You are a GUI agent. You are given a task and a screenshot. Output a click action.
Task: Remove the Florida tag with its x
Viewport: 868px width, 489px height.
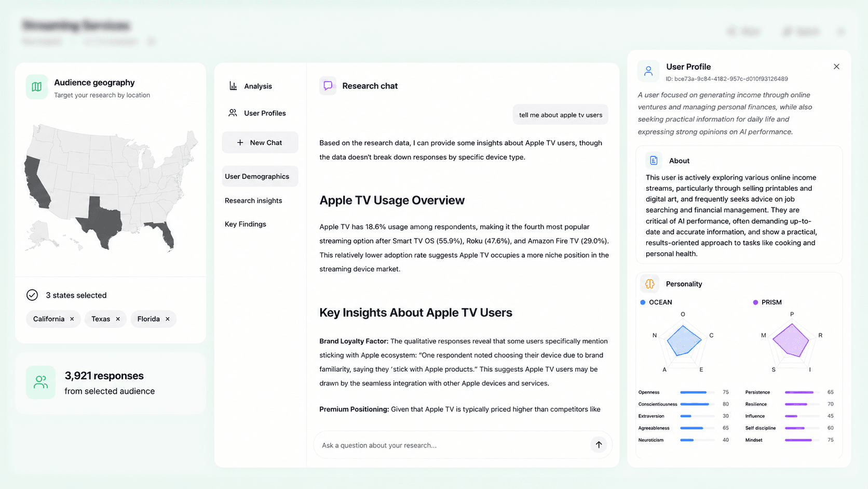[168, 319]
